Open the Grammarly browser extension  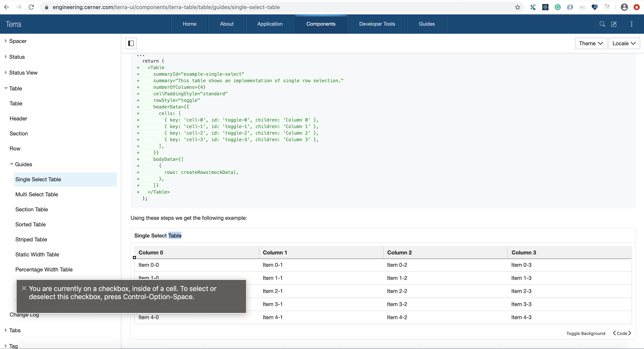point(558,7)
